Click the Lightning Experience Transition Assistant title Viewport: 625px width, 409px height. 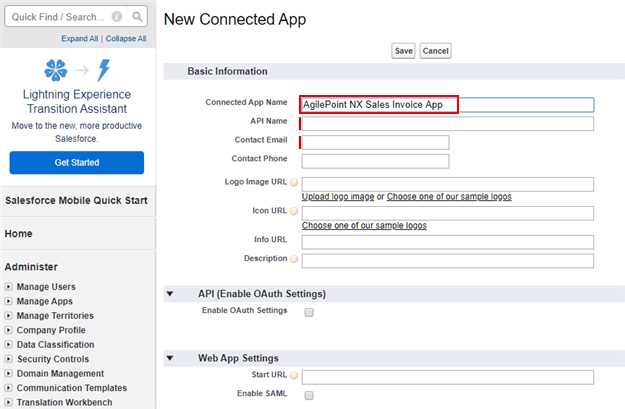click(77, 101)
